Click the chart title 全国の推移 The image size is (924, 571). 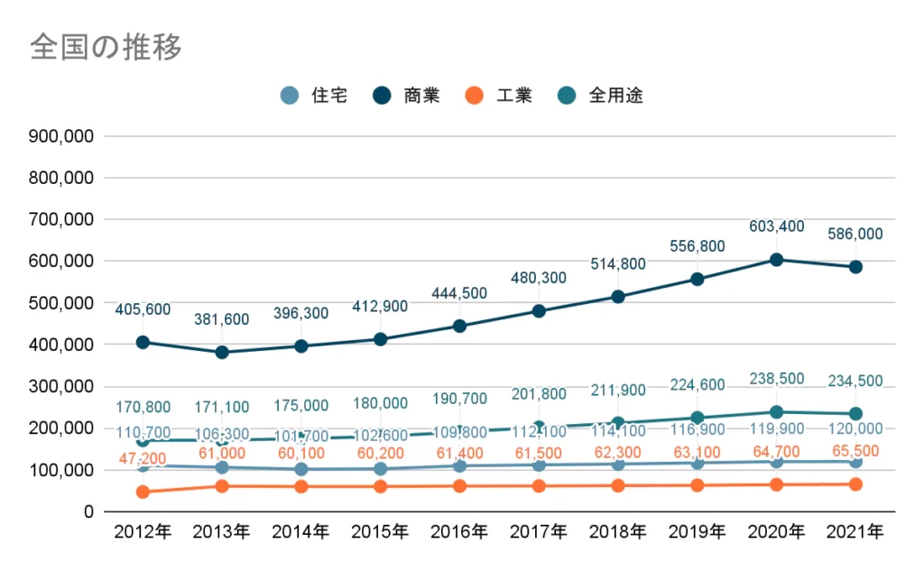tap(106, 46)
